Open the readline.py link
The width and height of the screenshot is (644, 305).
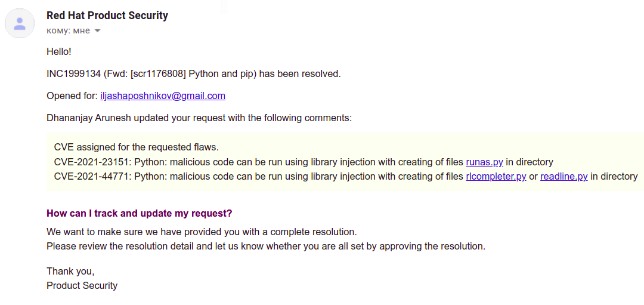click(564, 176)
